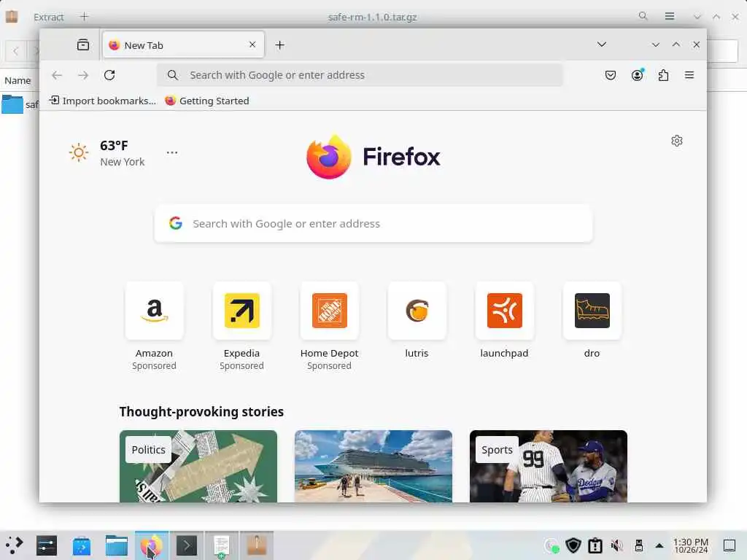Click show desktop button in panel
747x560 pixels.
click(729, 545)
